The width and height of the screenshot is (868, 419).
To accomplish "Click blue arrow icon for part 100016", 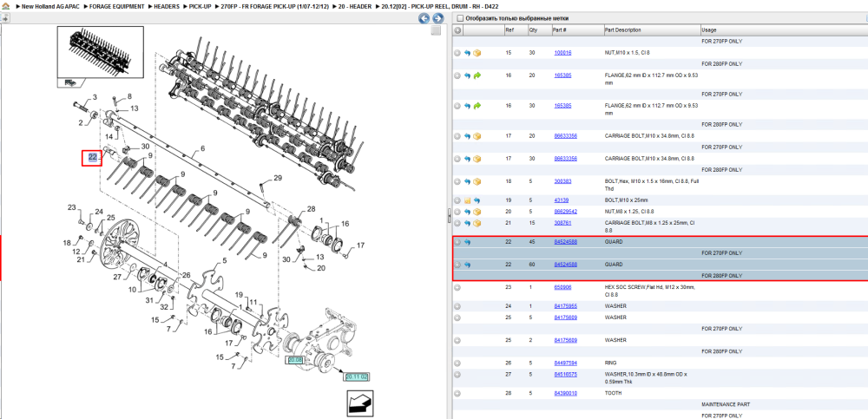I will [x=467, y=53].
